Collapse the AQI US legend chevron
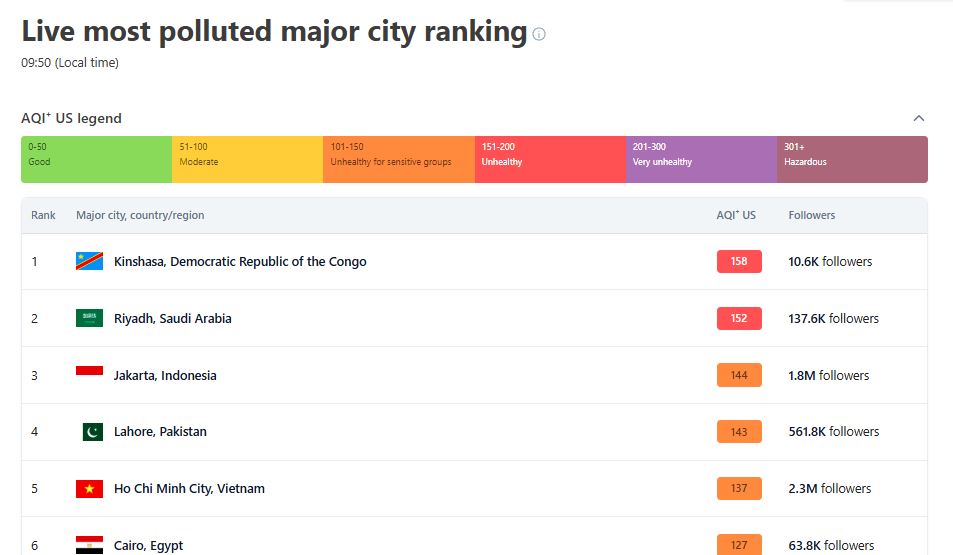This screenshot has height=555, width=953. [x=918, y=118]
